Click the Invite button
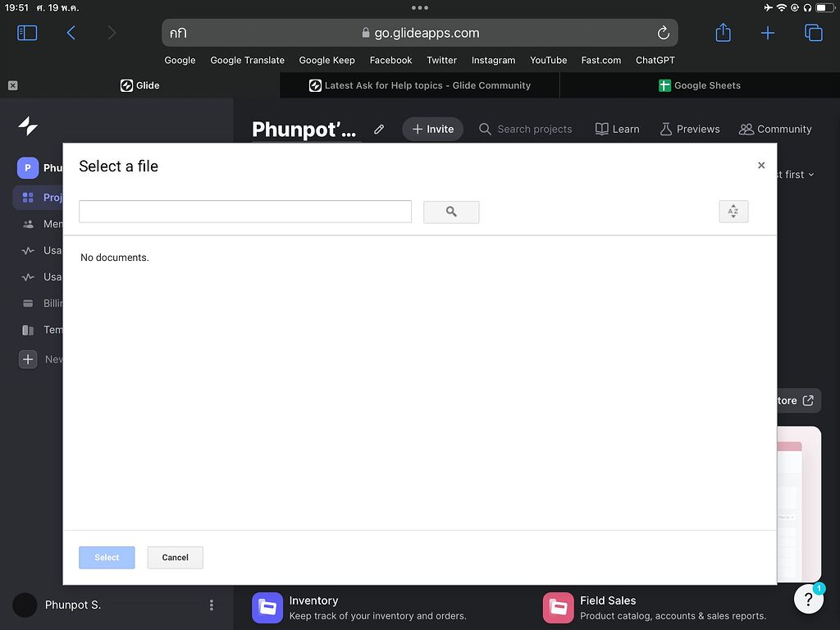Viewport: 840px width, 630px height. pyautogui.click(x=432, y=129)
